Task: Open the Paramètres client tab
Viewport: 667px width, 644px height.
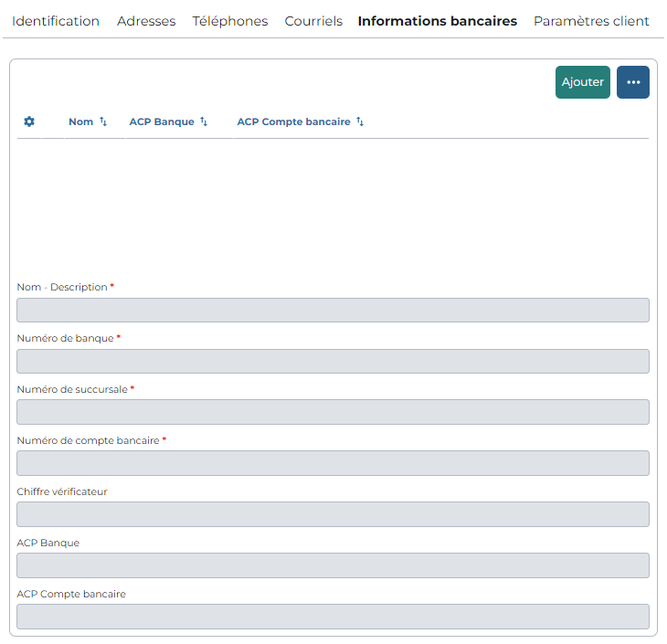Action: click(591, 21)
